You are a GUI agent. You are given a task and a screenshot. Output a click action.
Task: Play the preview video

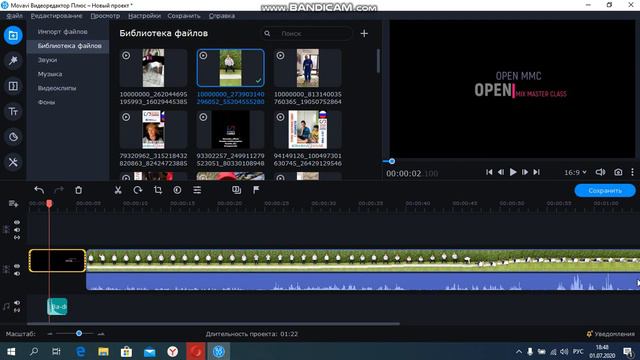point(513,172)
